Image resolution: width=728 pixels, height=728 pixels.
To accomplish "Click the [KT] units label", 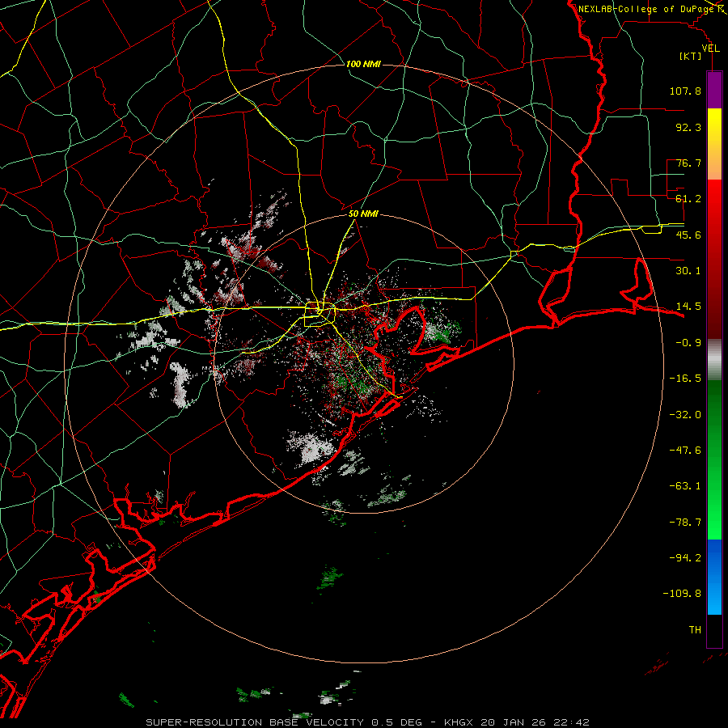I will (691, 56).
